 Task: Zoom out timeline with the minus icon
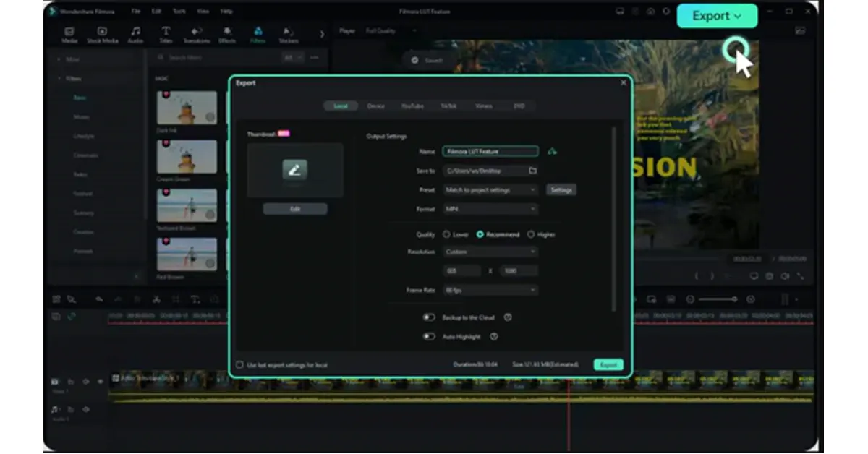tap(690, 299)
